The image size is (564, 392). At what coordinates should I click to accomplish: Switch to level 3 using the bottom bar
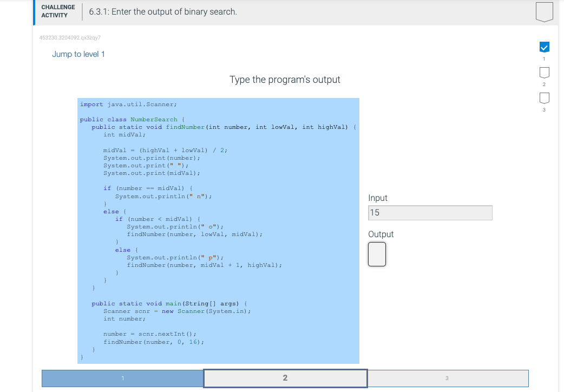pos(447,378)
